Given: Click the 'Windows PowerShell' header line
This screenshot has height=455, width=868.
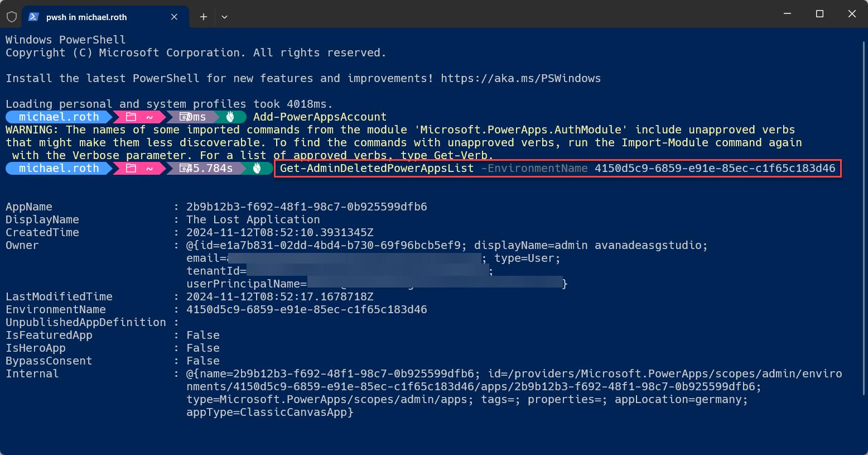Looking at the screenshot, I should click(66, 40).
